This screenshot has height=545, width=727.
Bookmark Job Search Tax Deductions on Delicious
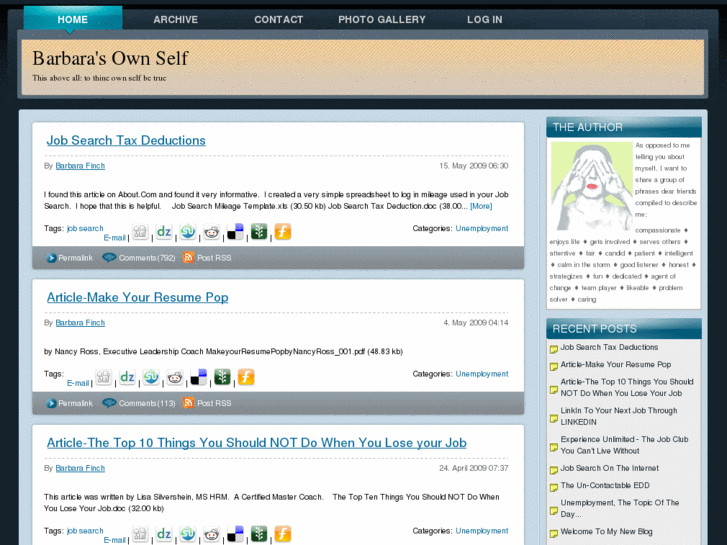pos(235,231)
